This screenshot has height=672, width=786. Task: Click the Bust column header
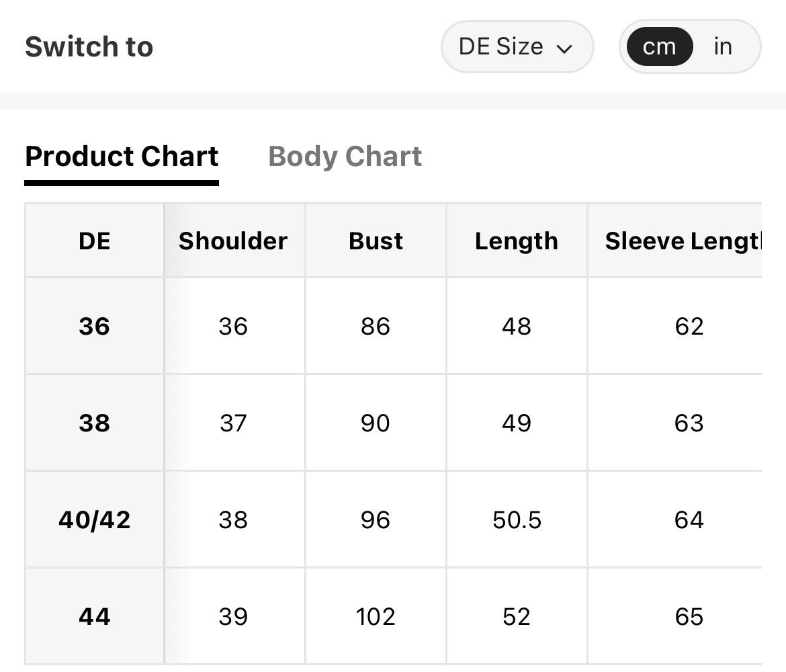376,241
